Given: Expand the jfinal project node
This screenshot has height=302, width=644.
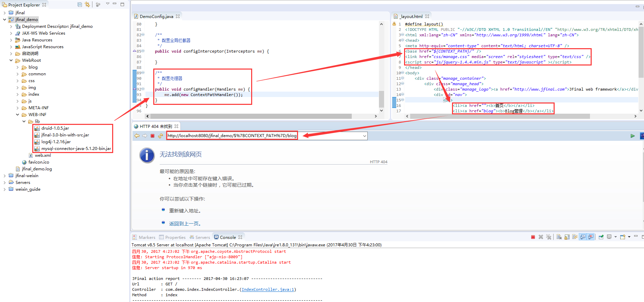Looking at the screenshot, I should 4,13.
